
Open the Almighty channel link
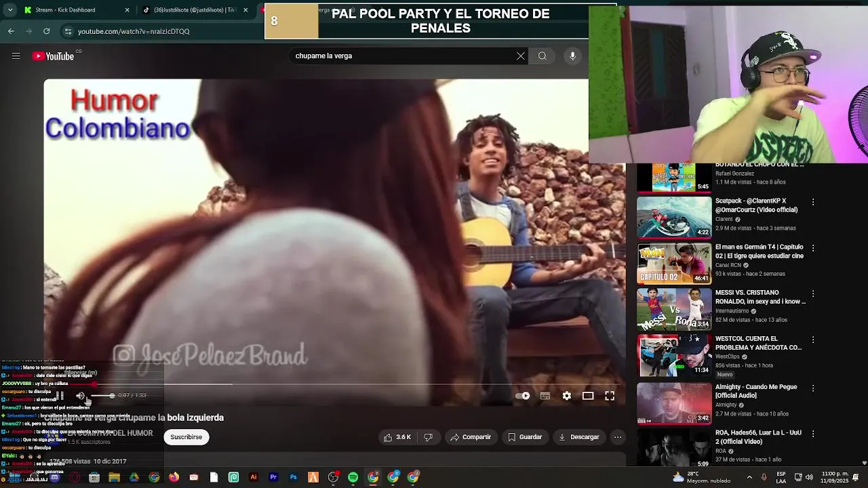pyautogui.click(x=726, y=405)
